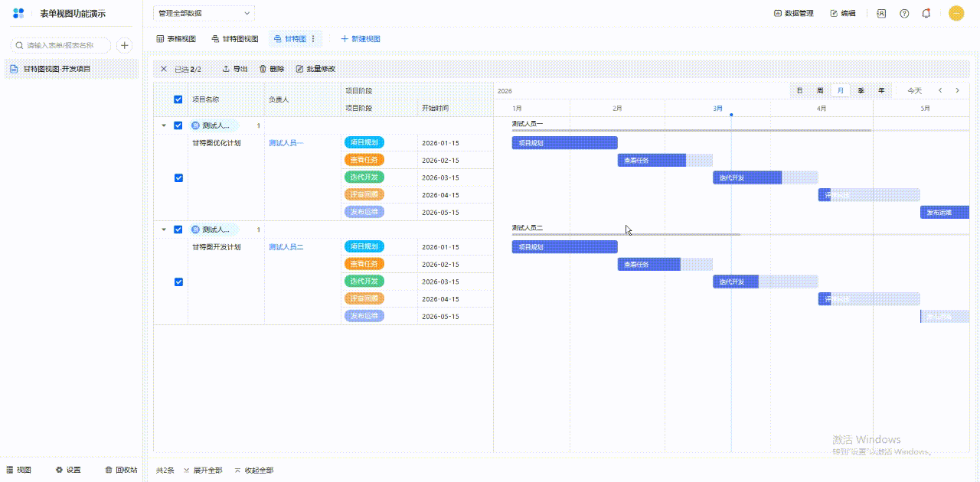This screenshot has height=482, width=980.
Task: Uncheck the 甘特图开发计划 row checkbox
Action: point(178,282)
